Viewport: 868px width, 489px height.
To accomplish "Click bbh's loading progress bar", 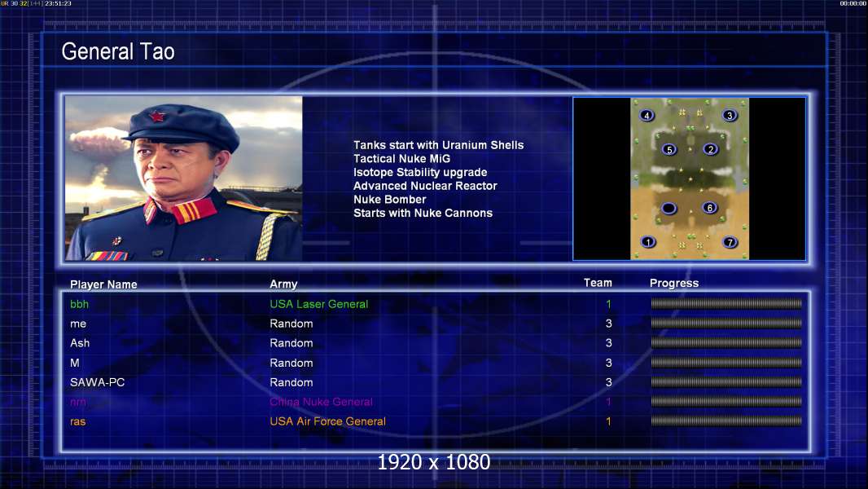I will tap(726, 303).
